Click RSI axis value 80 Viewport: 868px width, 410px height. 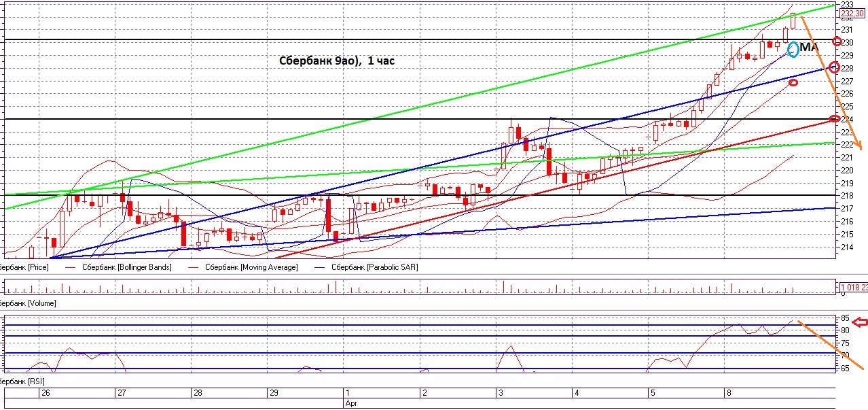click(845, 330)
